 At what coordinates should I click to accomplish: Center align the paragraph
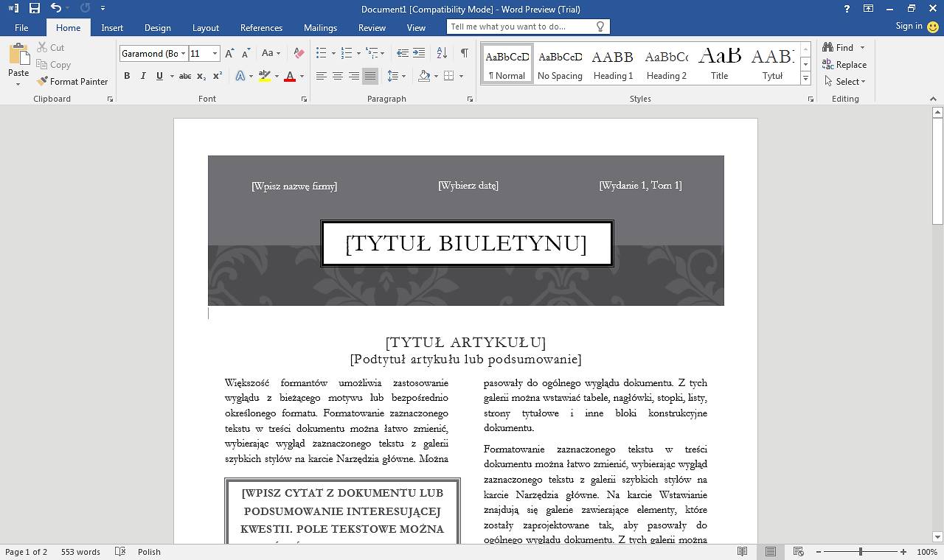[338, 75]
